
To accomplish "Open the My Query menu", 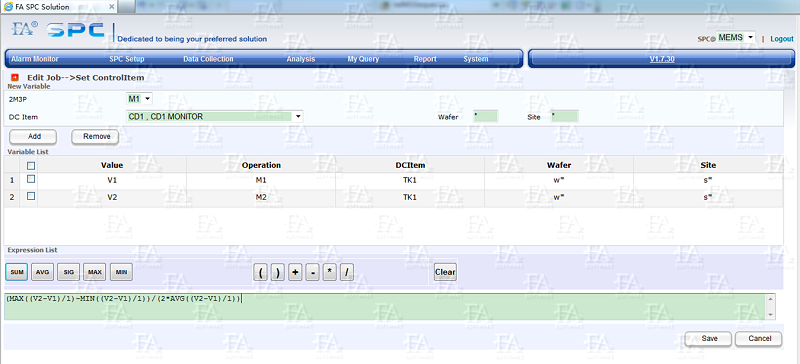I will click(363, 59).
